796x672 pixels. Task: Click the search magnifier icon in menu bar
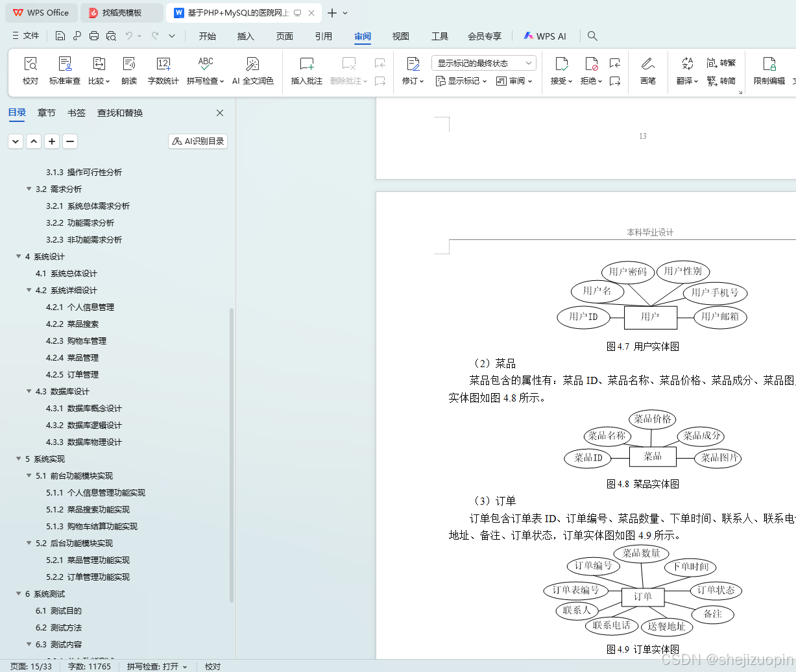pyautogui.click(x=592, y=36)
